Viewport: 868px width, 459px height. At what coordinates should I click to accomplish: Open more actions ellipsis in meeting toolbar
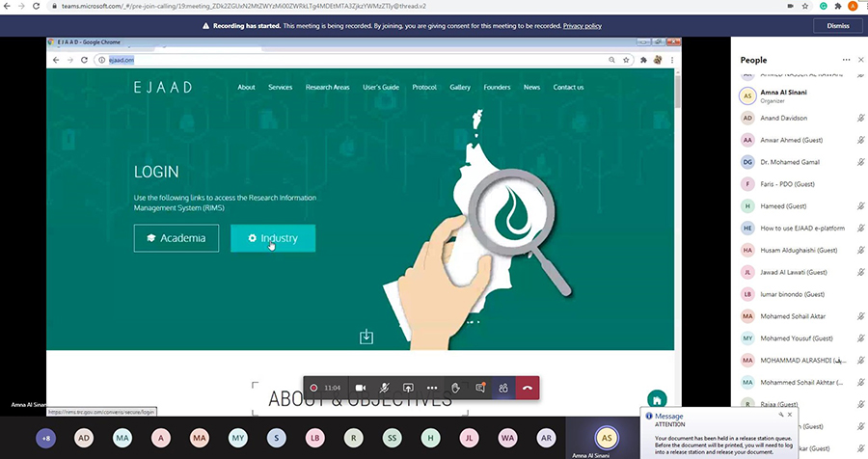(432, 389)
